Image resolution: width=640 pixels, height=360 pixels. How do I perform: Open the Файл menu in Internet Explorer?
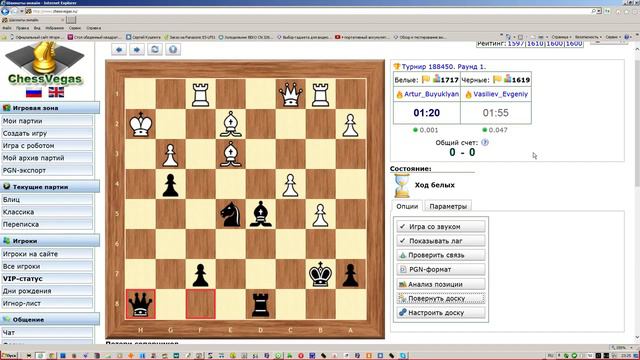[7, 28]
